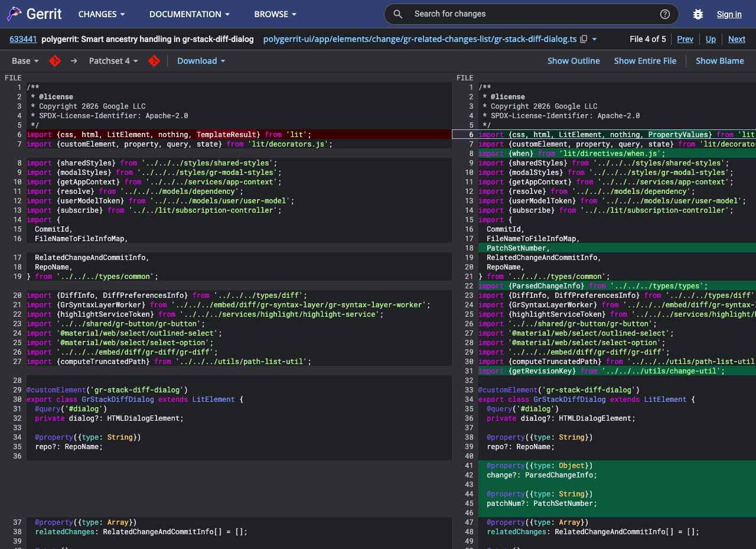Click the bug report icon

click(698, 14)
